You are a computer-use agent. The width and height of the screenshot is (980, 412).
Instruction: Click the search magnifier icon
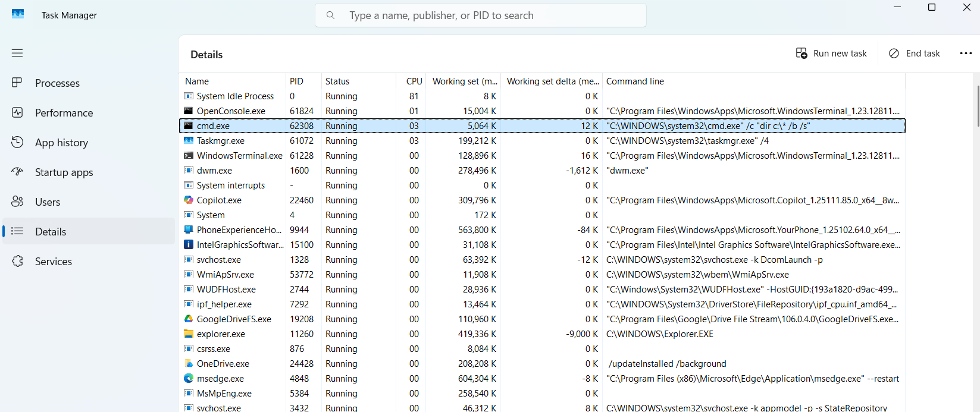pyautogui.click(x=330, y=15)
